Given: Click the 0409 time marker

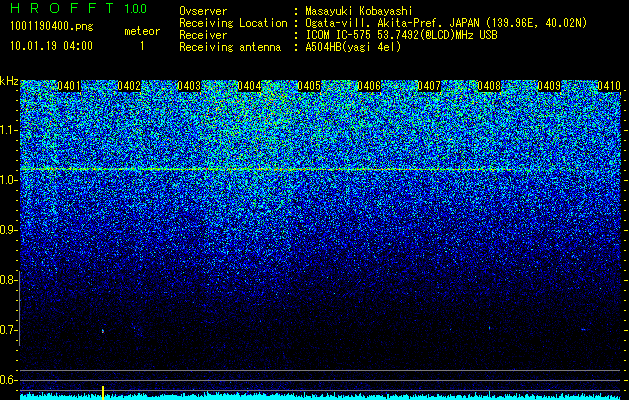Looking at the screenshot, I should (x=549, y=86).
